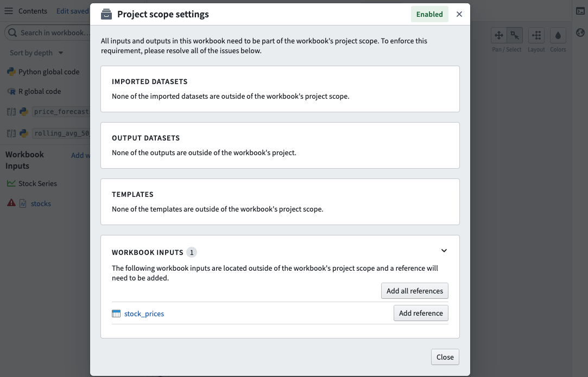
Task: Select the Stock Series input entry
Action: click(x=37, y=183)
